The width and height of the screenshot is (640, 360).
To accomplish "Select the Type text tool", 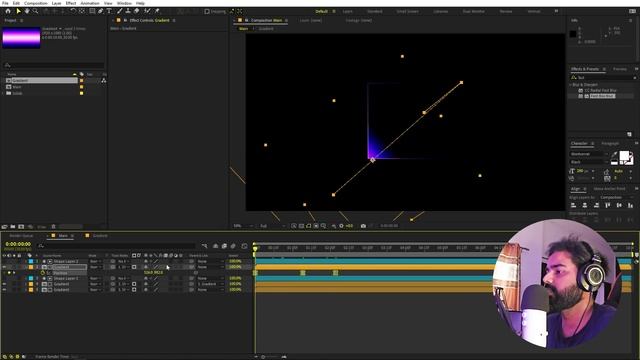I will click(109, 11).
